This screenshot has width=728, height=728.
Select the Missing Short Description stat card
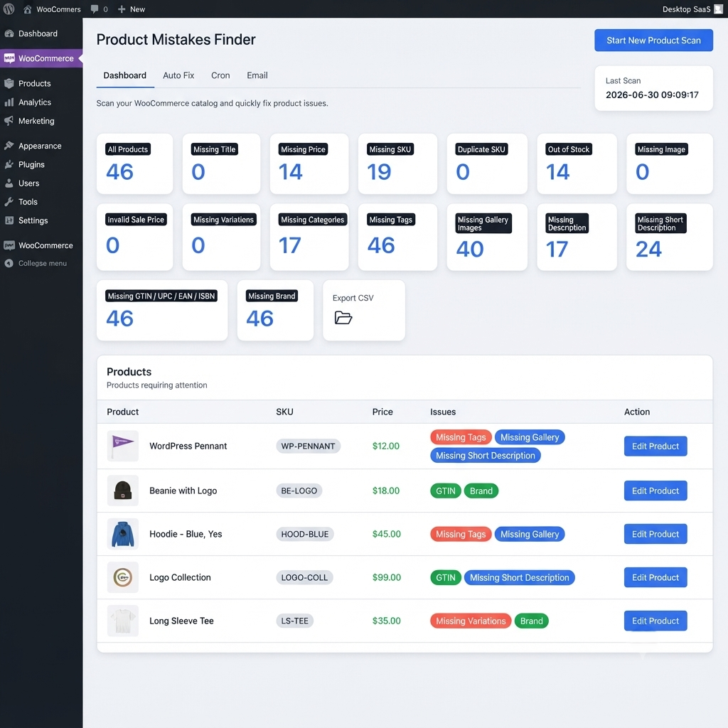pos(670,237)
